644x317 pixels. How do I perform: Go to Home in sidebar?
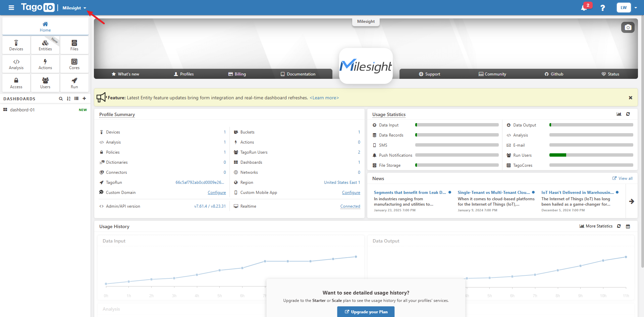click(45, 27)
